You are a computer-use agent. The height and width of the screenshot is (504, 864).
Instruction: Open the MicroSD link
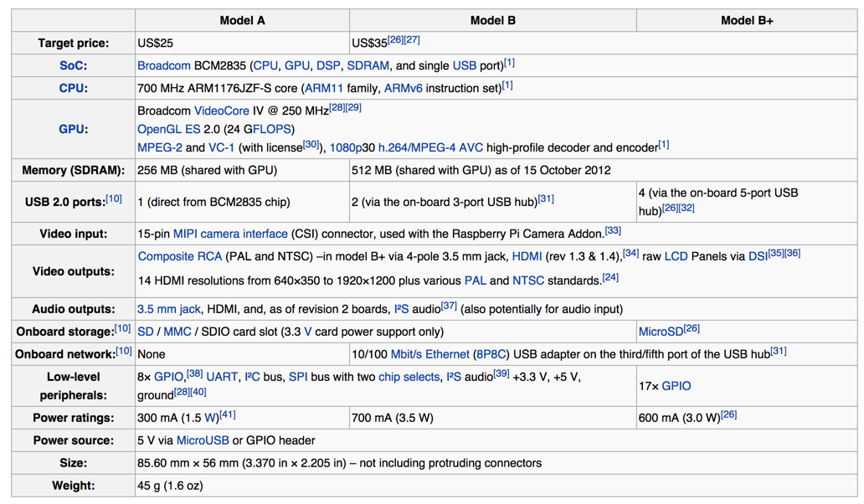[661, 332]
